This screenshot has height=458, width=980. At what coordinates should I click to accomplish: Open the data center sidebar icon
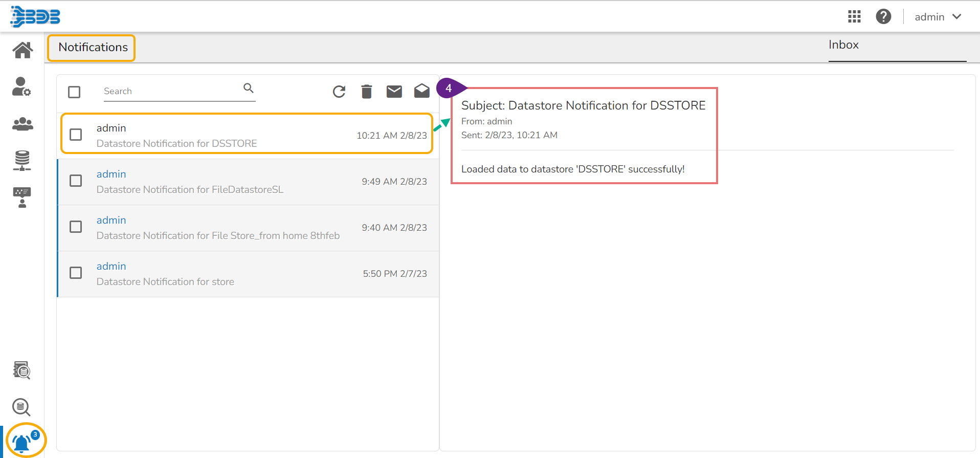click(22, 161)
